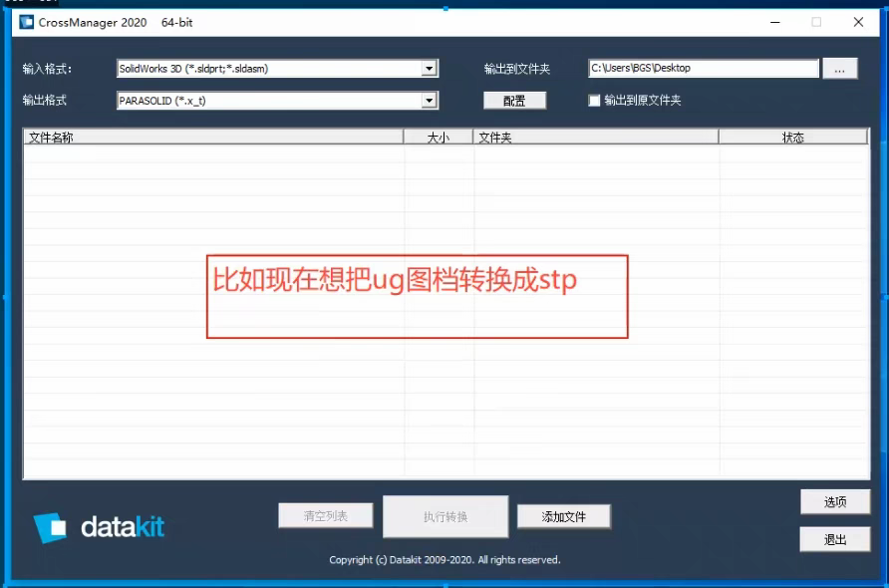This screenshot has width=889, height=588.
Task: Open the browse folder '...' button
Action: pos(840,69)
